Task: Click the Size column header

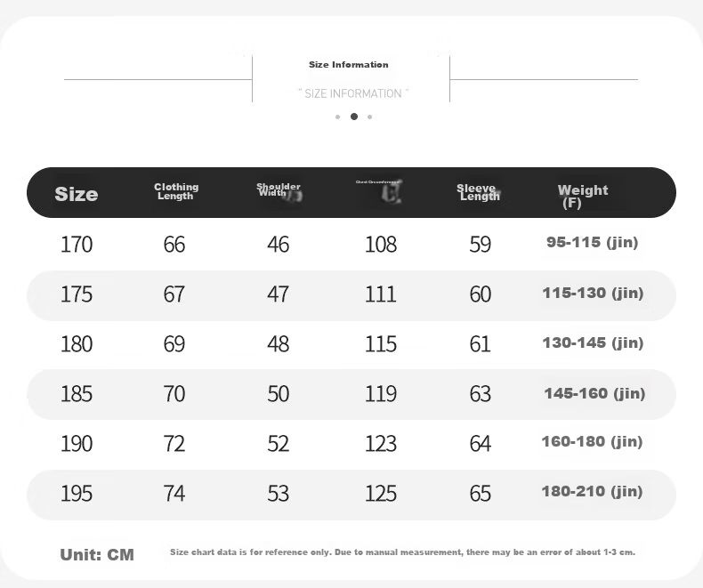Action: [77, 194]
